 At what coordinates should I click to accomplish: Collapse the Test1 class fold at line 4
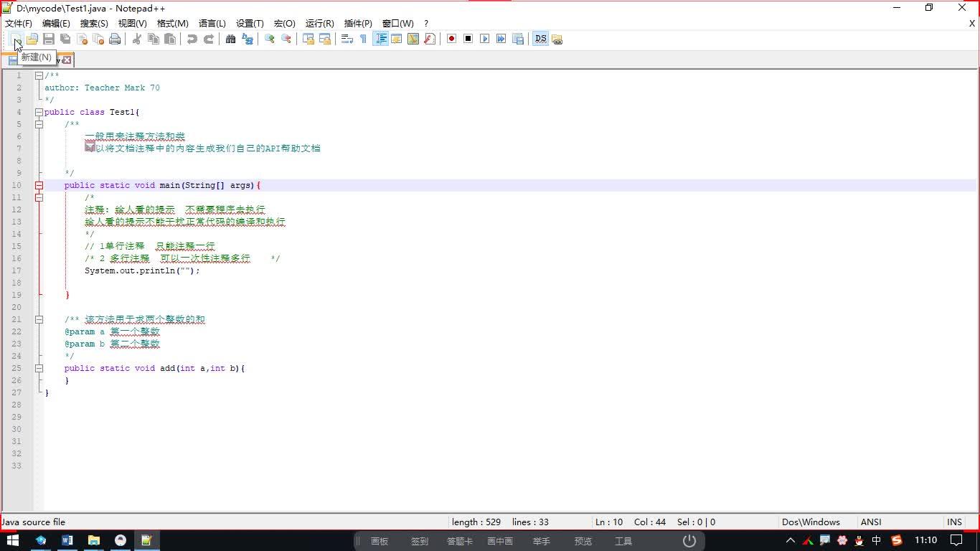(39, 112)
